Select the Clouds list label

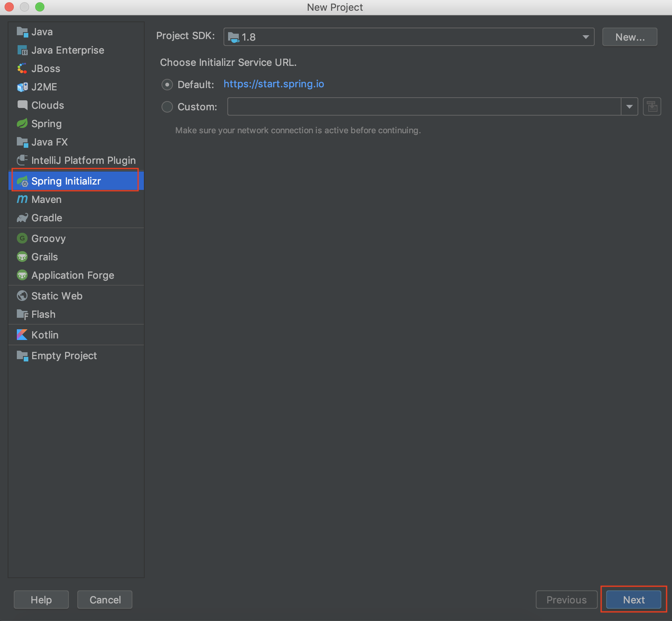click(48, 105)
